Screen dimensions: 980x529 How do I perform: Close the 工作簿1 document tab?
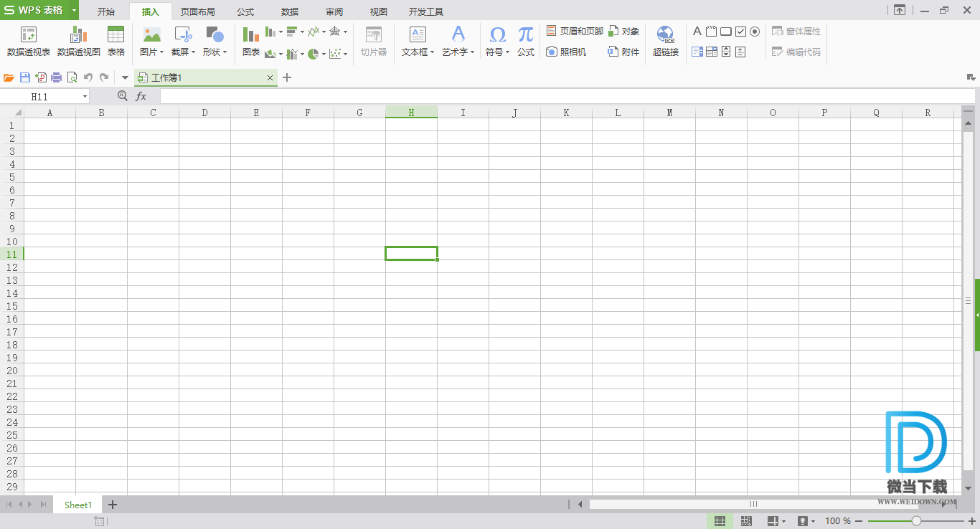[x=270, y=77]
